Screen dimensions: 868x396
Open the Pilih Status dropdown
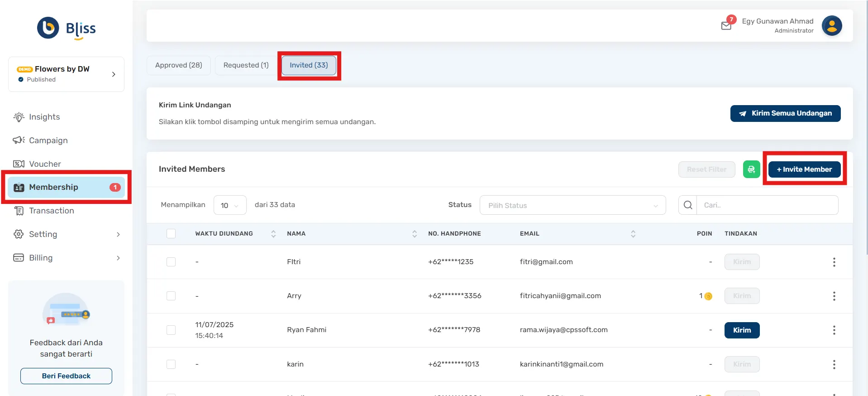click(572, 205)
